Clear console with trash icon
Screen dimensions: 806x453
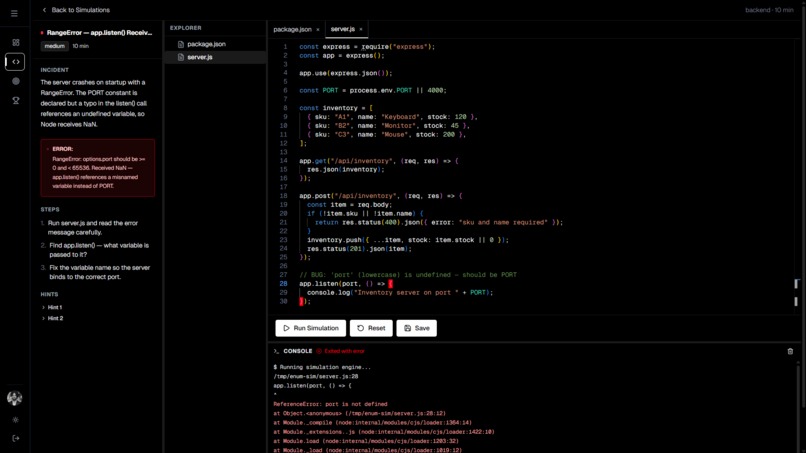[790, 352]
